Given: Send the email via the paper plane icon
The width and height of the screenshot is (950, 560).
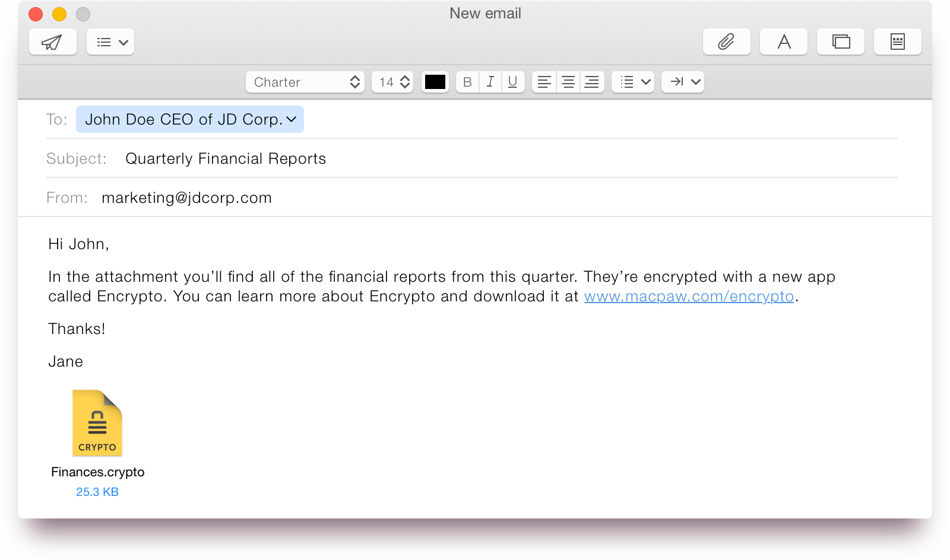Looking at the screenshot, I should (52, 42).
